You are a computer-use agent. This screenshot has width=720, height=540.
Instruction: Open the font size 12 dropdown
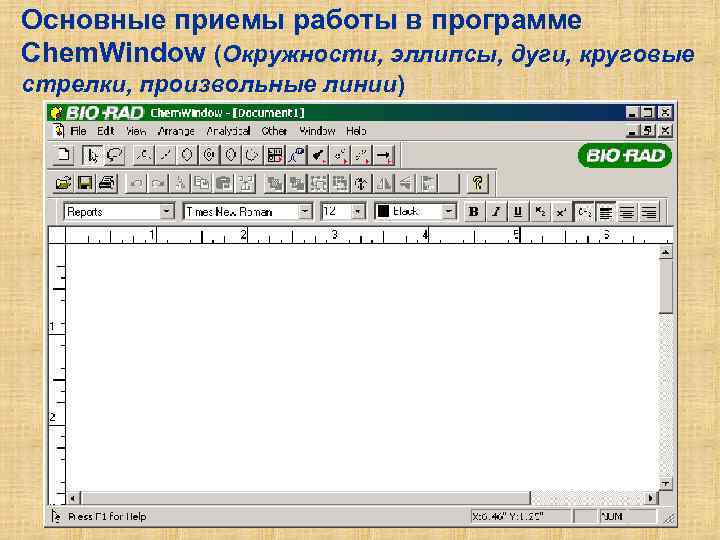(x=358, y=212)
